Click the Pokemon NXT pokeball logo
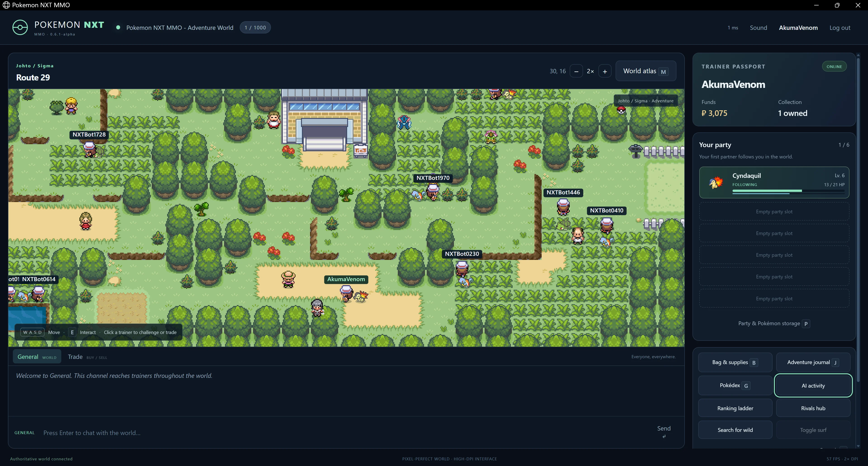Image resolution: width=868 pixels, height=466 pixels. (x=20, y=28)
